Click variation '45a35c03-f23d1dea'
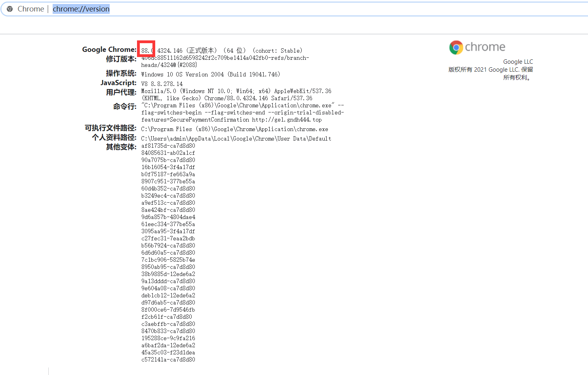Screen dimensions: 588x375 [168, 352]
